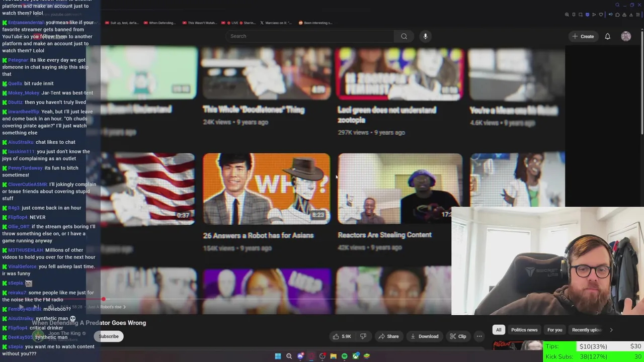Switch to the LIVE Sharin... browser tab
This screenshot has width=644, height=362.
click(238, 23)
